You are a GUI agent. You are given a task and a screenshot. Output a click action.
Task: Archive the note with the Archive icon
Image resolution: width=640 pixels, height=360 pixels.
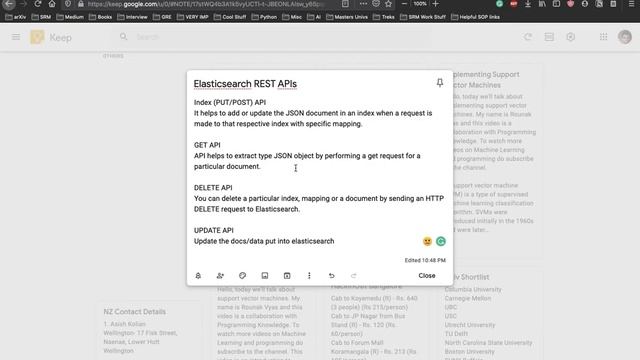click(x=287, y=276)
